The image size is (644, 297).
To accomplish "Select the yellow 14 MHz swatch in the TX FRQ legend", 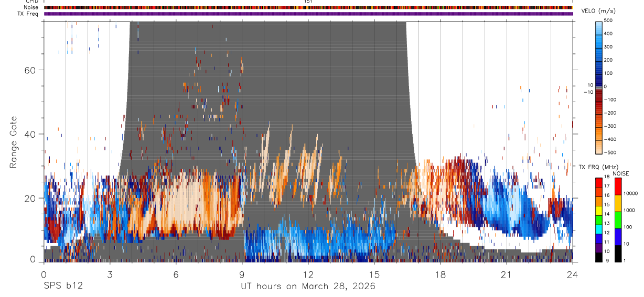I will [599, 211].
